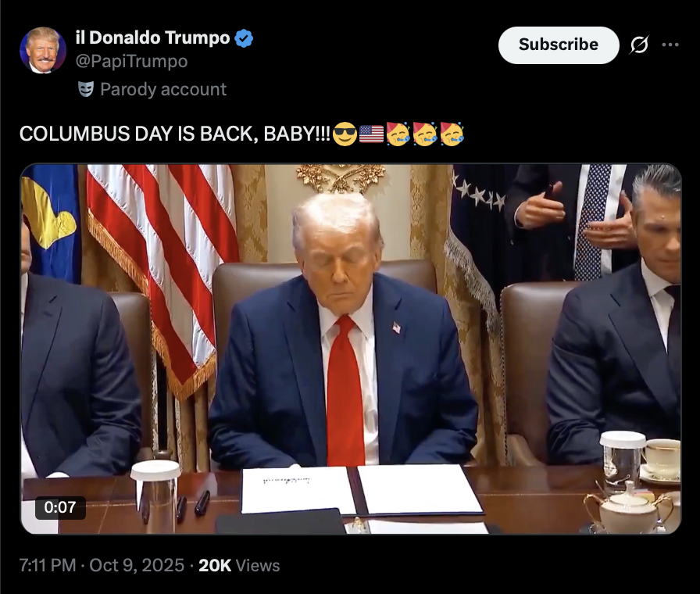Image resolution: width=700 pixels, height=594 pixels.
Task: Open the 7:11 PM Oct 9, 2025 timestamp
Action: click(102, 565)
